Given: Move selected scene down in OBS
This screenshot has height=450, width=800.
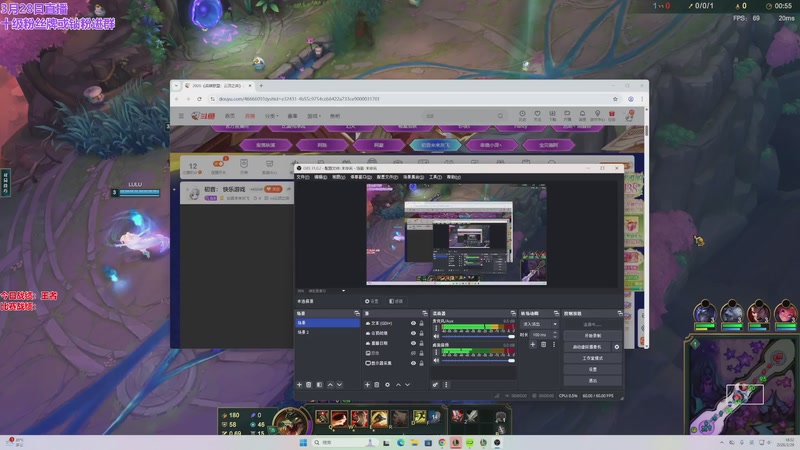Looking at the screenshot, I should coord(339,385).
